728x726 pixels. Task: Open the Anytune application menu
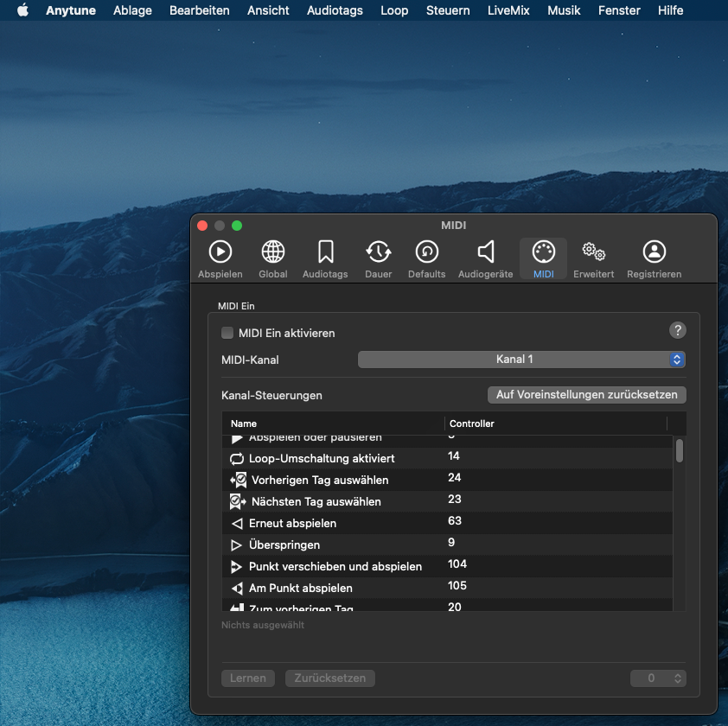[x=71, y=10]
